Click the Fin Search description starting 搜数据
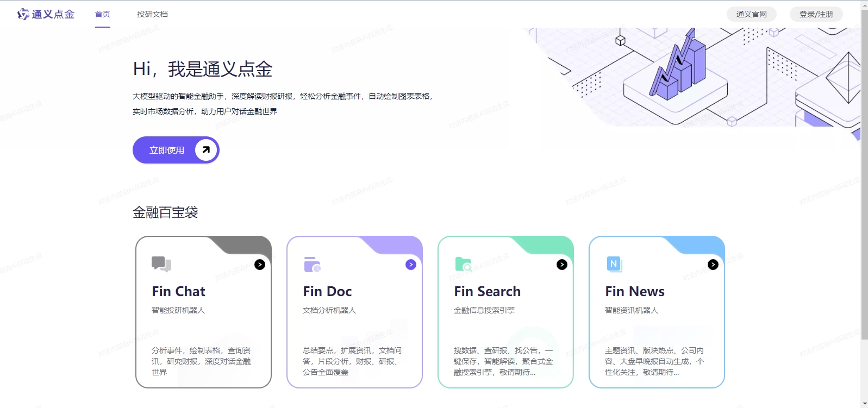Image resolution: width=868 pixels, height=408 pixels. [503, 361]
